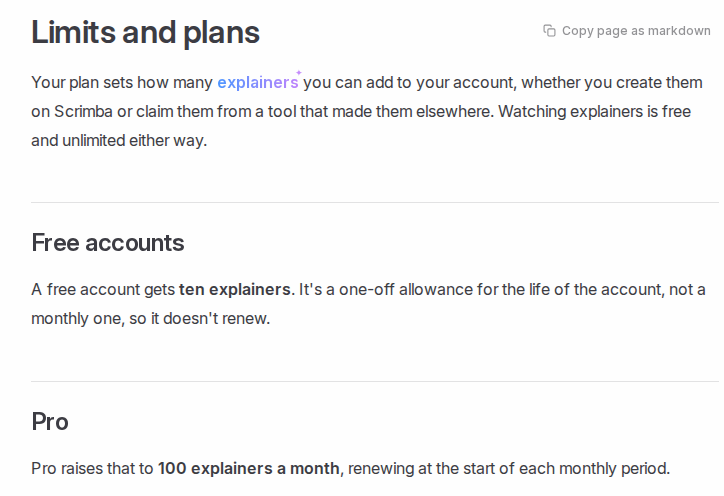Click the sparkle icon above explainers
724x496 pixels.
point(299,73)
